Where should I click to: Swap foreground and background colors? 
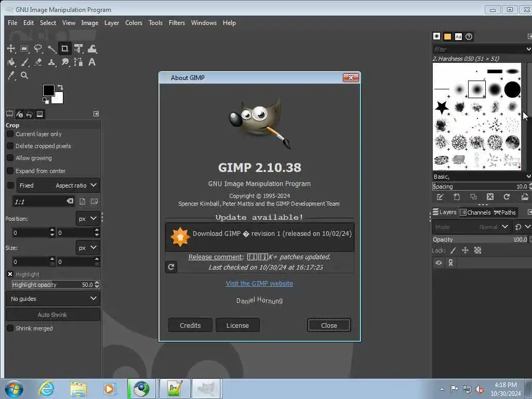(60, 87)
